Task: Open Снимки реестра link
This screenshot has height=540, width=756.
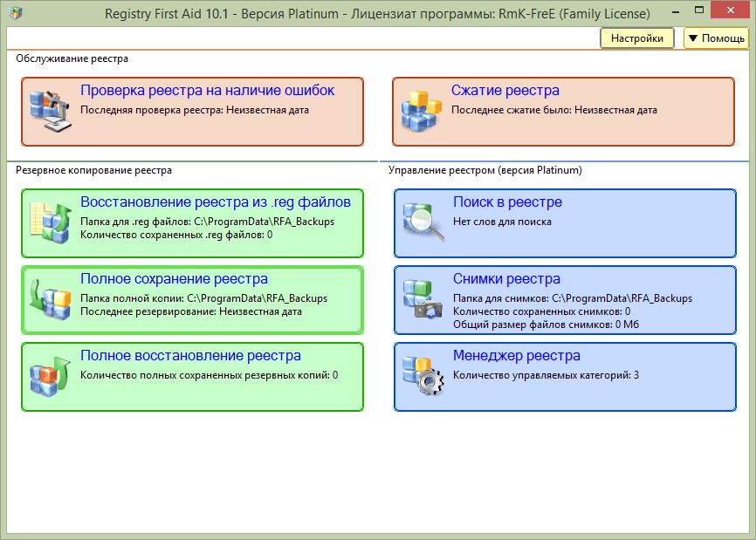Action: [506, 278]
